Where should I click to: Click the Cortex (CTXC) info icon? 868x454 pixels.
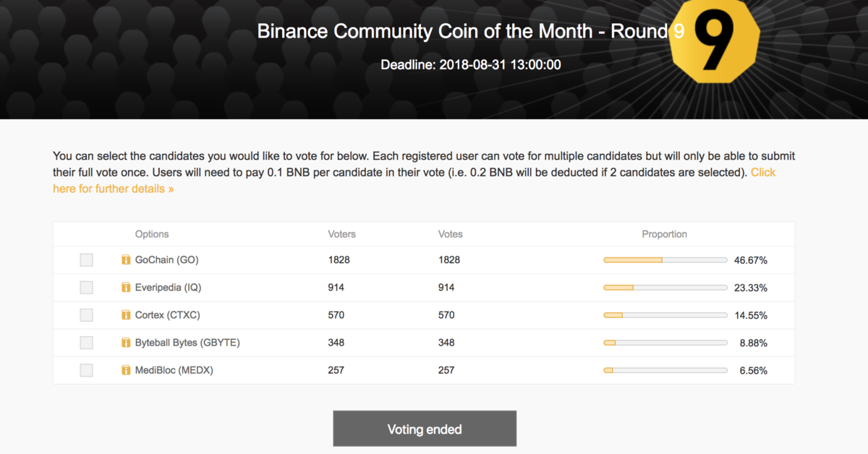pos(124,314)
